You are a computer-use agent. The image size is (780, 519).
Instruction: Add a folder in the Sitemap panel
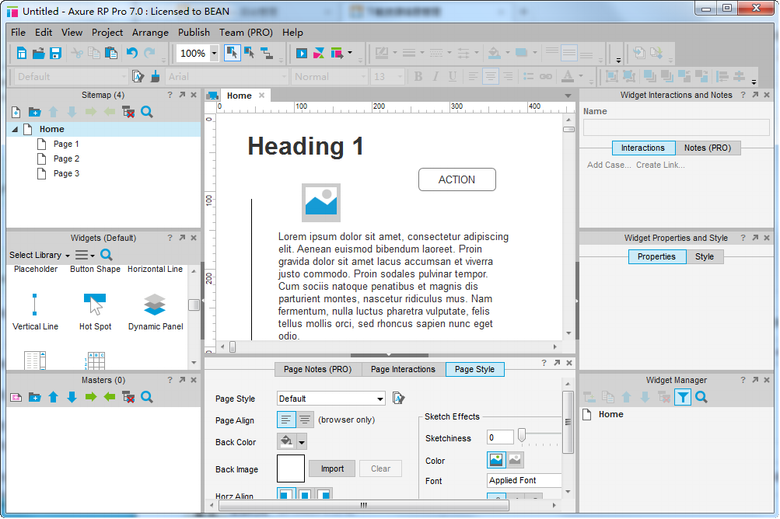pos(34,112)
